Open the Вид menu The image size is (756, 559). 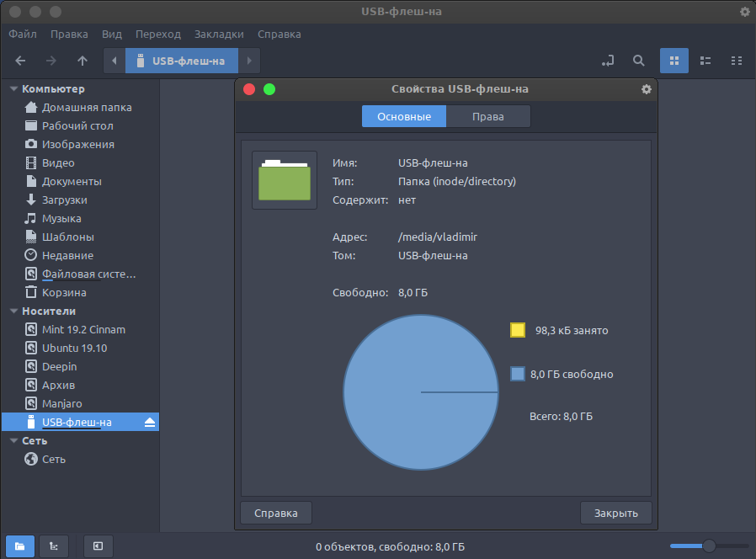(x=111, y=35)
